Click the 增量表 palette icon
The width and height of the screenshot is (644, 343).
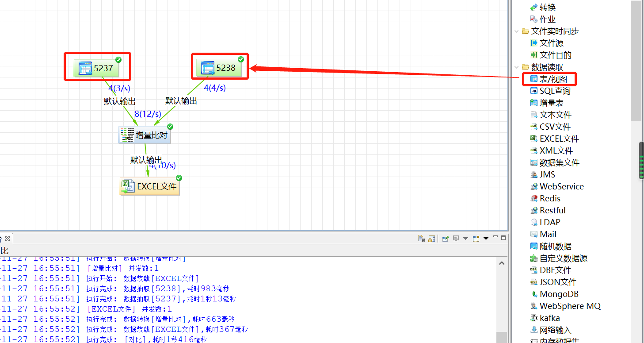534,103
